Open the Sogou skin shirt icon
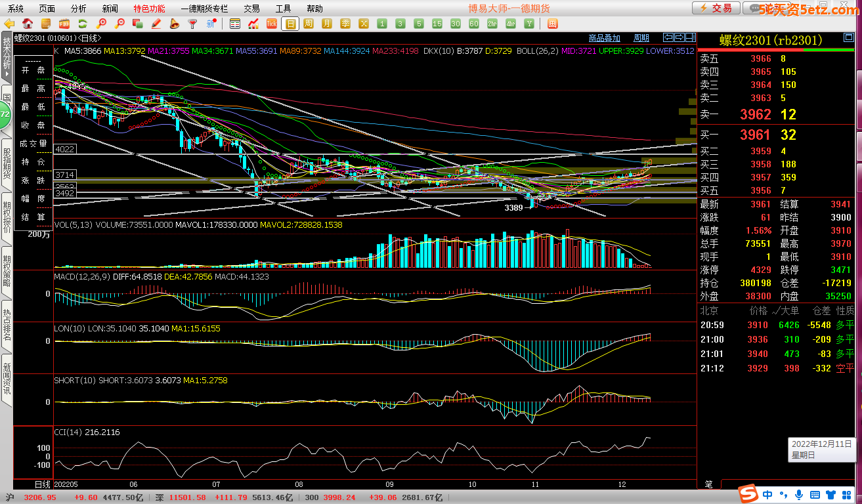 [x=830, y=494]
